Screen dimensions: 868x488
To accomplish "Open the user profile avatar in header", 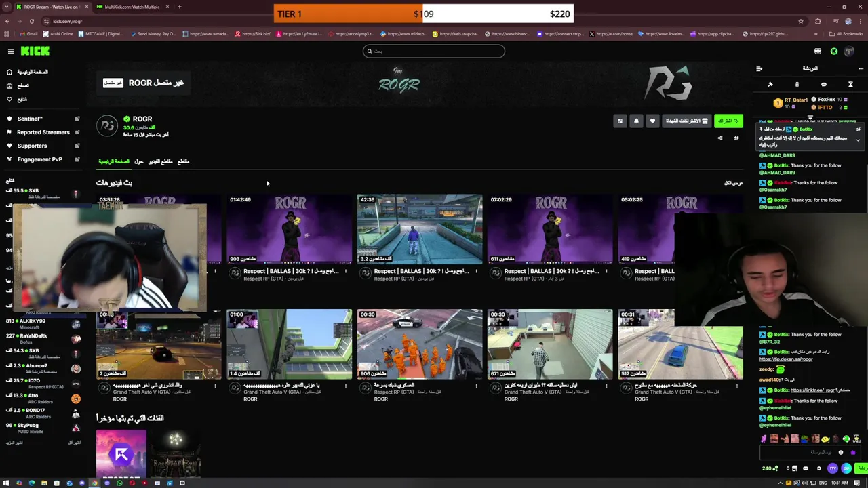I will pos(850,51).
